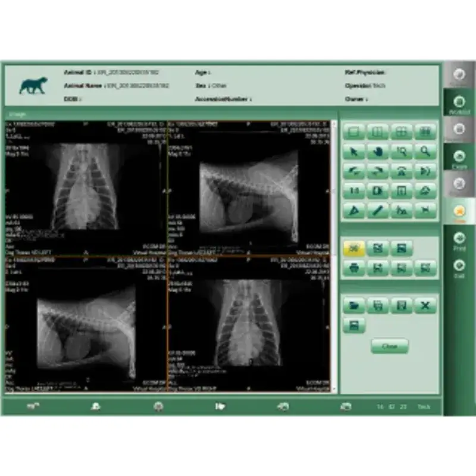Choose the angle measurement triangle tool
This screenshot has height=476, width=476.
click(x=354, y=210)
